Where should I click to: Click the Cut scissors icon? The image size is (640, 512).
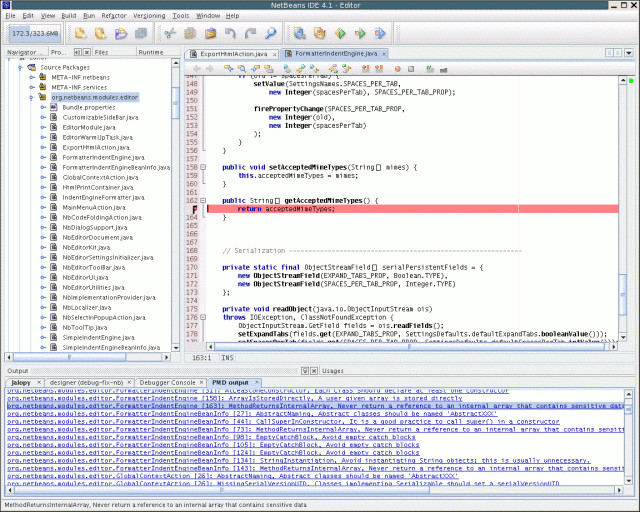point(170,33)
